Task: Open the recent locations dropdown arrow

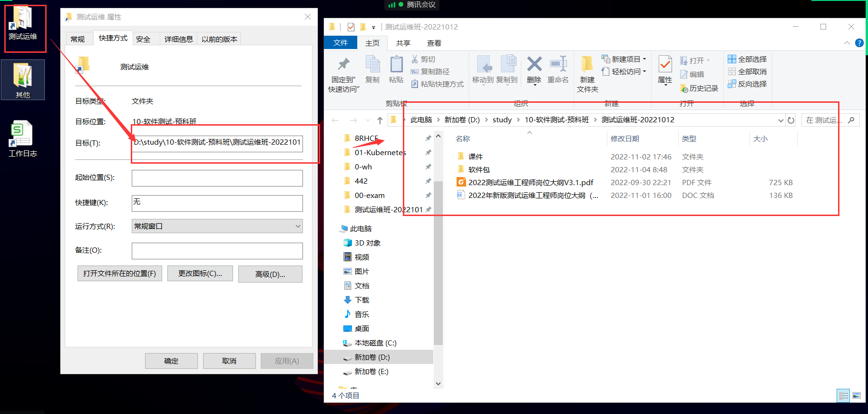Action: click(x=368, y=120)
